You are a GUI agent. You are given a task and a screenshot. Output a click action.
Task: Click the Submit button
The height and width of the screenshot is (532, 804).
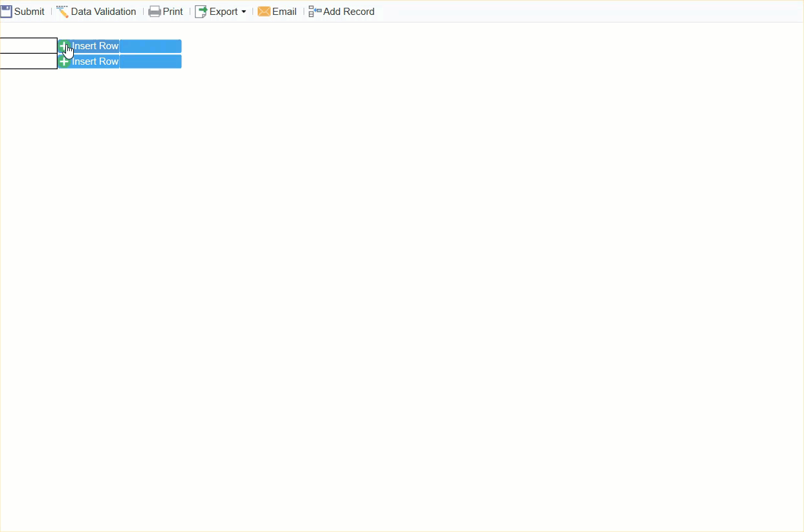(x=23, y=11)
